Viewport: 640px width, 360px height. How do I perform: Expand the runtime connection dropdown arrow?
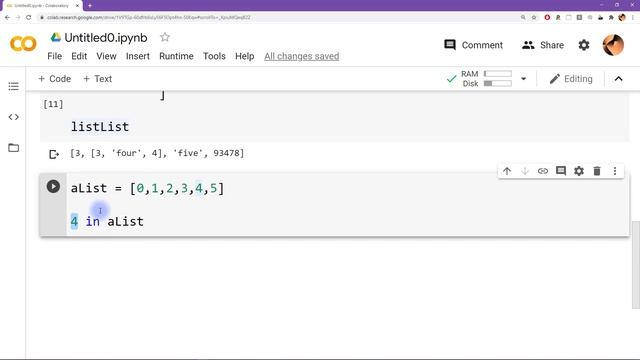click(524, 79)
